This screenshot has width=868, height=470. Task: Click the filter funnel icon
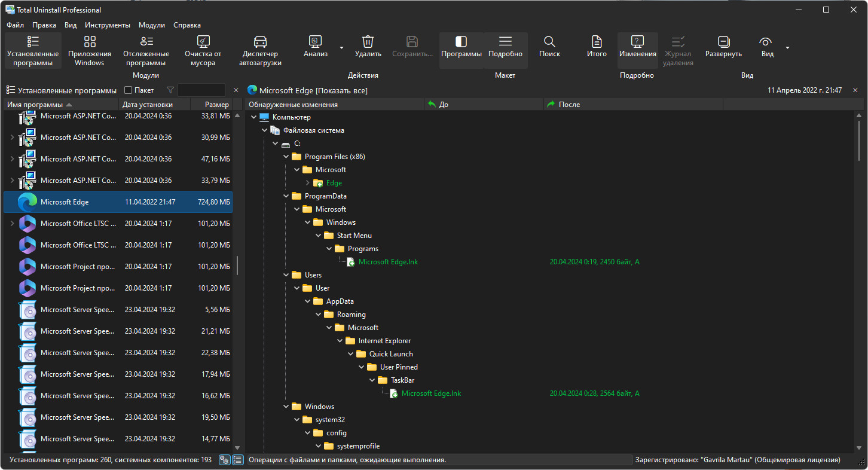170,90
